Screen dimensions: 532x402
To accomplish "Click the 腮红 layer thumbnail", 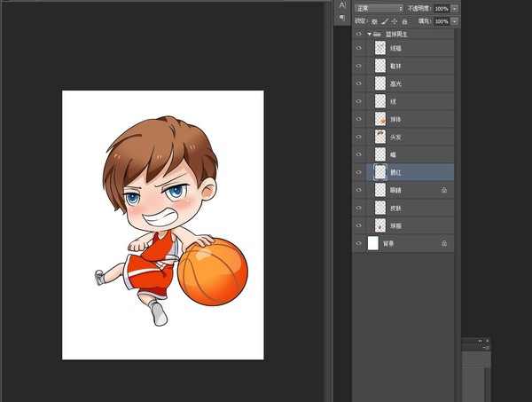I will tap(380, 172).
